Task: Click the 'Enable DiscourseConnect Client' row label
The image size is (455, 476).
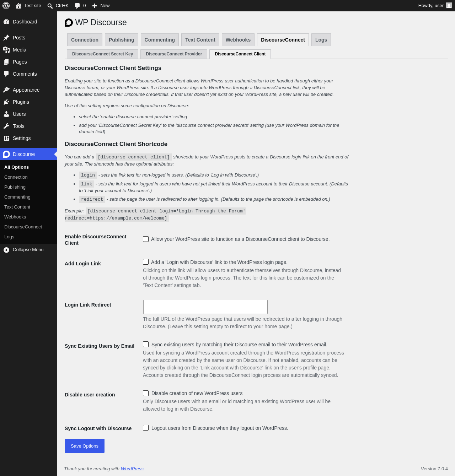Action: tap(95, 240)
